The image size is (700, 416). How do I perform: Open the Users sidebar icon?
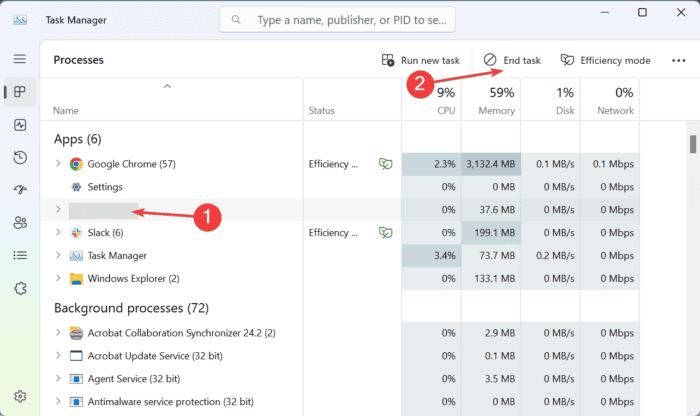(20, 223)
